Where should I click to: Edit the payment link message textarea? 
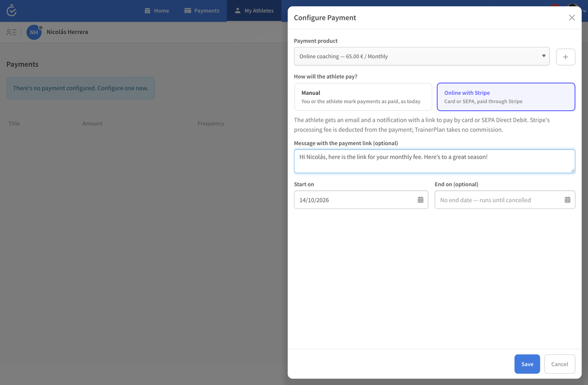(x=435, y=162)
